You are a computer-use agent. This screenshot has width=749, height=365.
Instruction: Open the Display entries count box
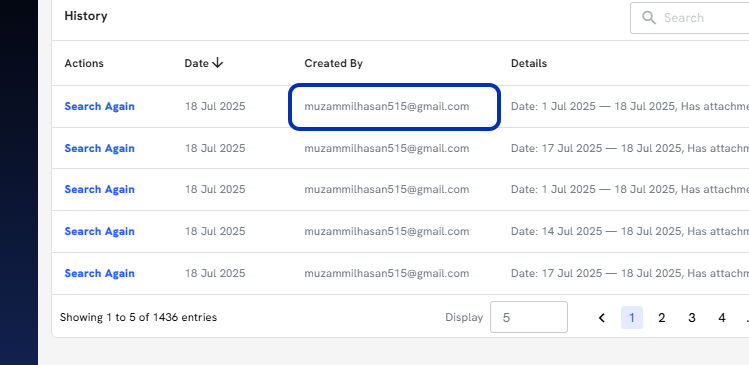[x=529, y=317]
